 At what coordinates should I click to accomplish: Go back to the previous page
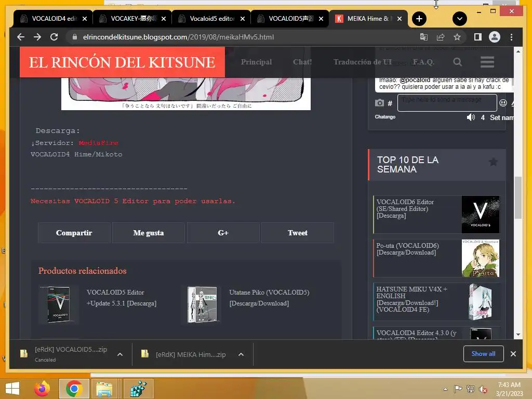(21, 37)
